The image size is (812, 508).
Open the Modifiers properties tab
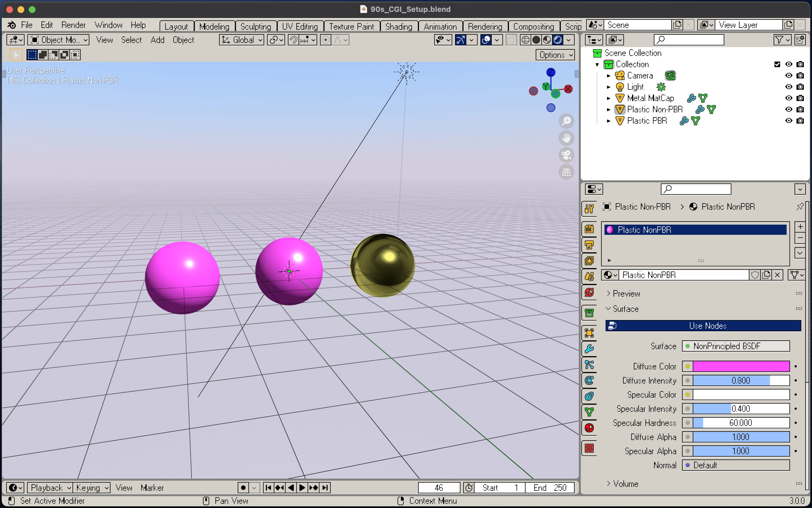click(589, 349)
